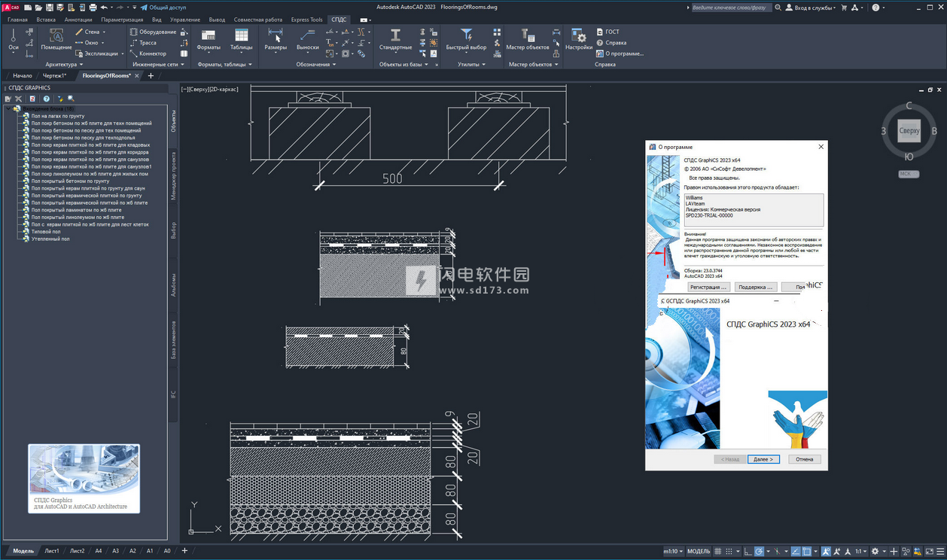Click the Save icon in quick access toolbar
Screen dimensions: 947x560
coord(50,8)
